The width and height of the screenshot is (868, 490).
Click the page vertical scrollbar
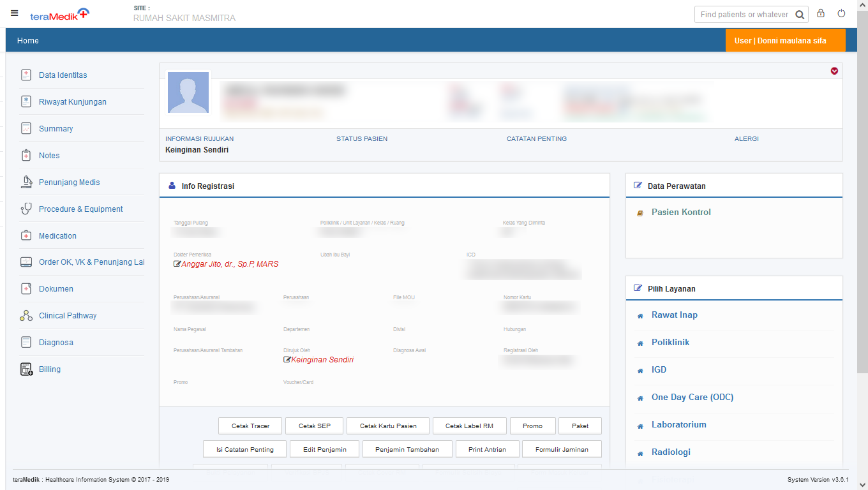862,191
